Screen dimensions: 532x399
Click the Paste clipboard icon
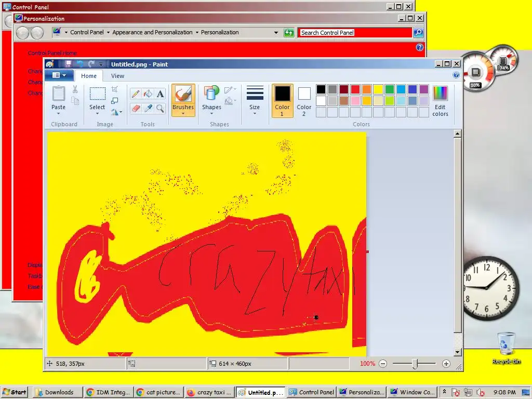tap(58, 94)
